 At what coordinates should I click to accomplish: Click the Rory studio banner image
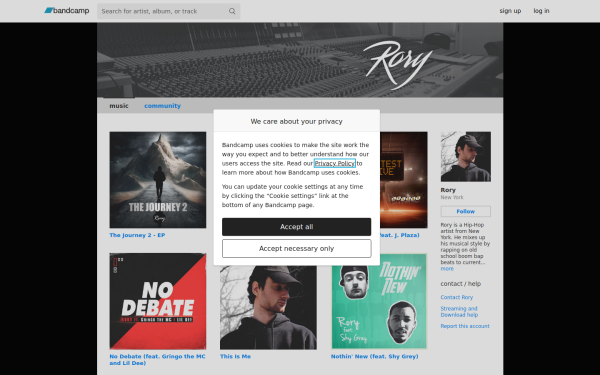tap(300, 60)
